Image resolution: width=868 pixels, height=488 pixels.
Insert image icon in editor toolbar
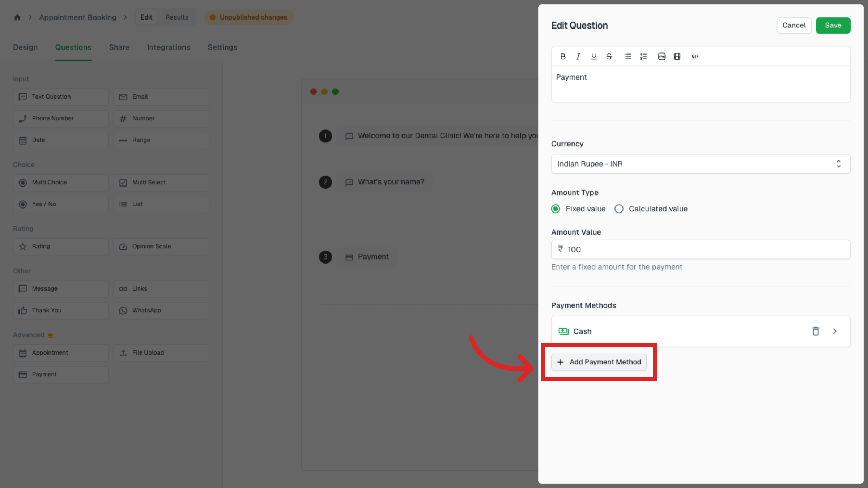661,56
